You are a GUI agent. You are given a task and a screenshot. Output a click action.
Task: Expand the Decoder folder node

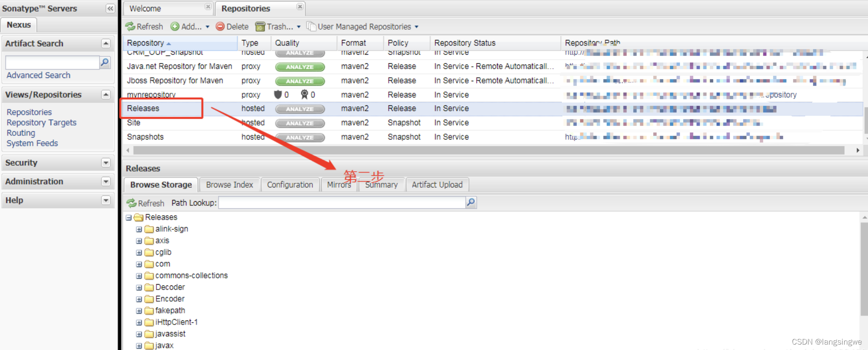[139, 287]
